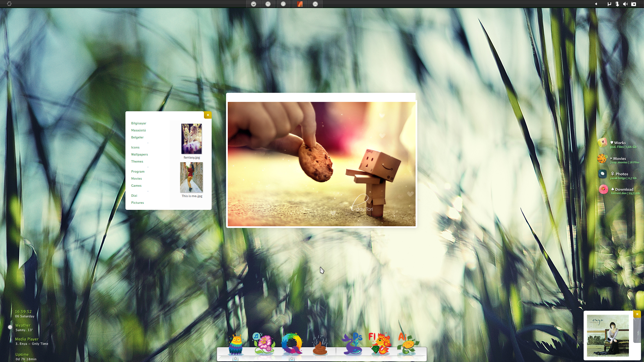Open the Photos drive icon

coord(603,174)
